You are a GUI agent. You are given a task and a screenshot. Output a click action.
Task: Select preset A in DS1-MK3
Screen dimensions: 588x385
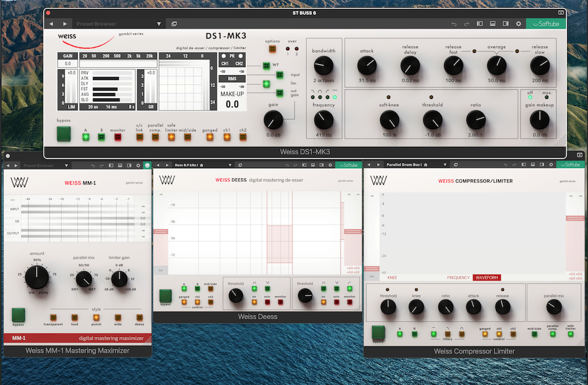[x=86, y=137]
